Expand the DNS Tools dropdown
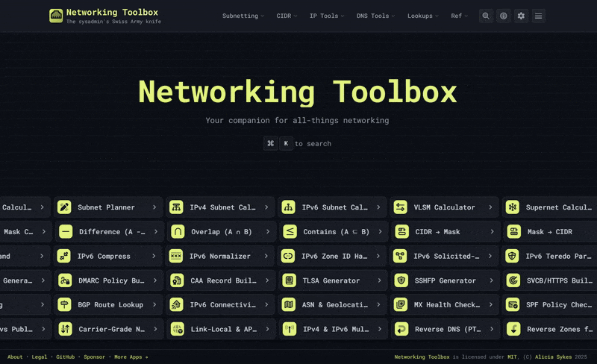Viewport: 597px width, 364px height. point(375,16)
